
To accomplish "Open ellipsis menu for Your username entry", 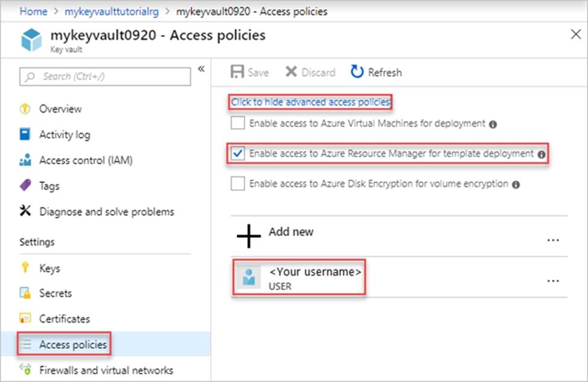I will [x=553, y=281].
